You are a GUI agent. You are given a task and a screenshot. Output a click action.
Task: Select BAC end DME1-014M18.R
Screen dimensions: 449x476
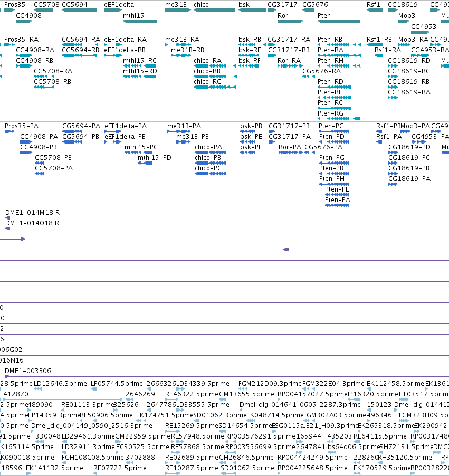(32, 213)
